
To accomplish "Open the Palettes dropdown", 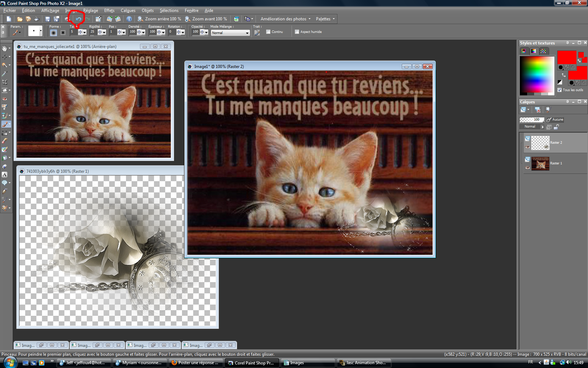I will click(325, 19).
